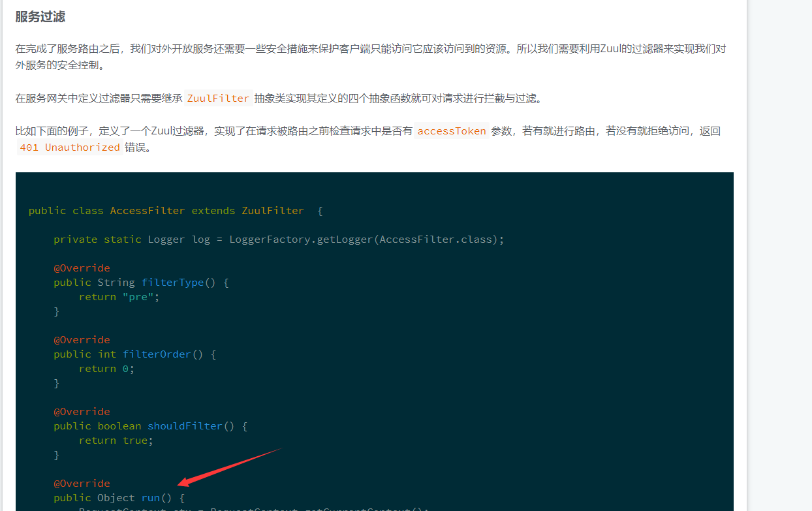Viewport: 812px width, 511px height.
Task: Click the line 'return "pre";'
Action: point(119,297)
